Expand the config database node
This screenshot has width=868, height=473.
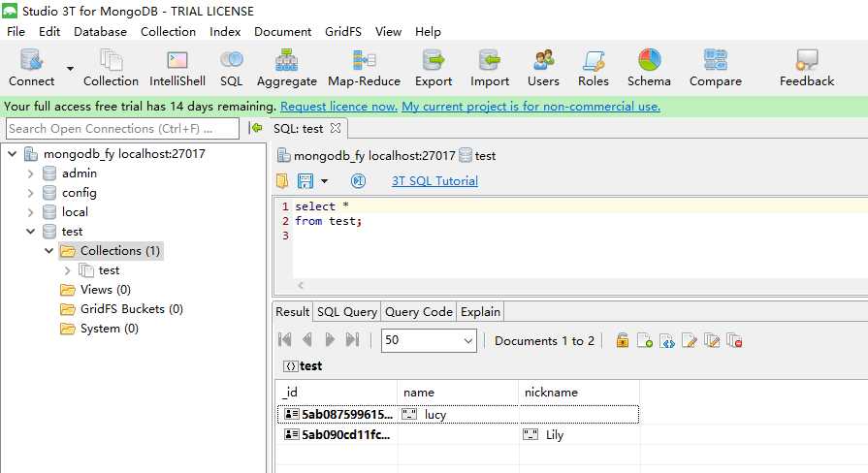point(30,193)
